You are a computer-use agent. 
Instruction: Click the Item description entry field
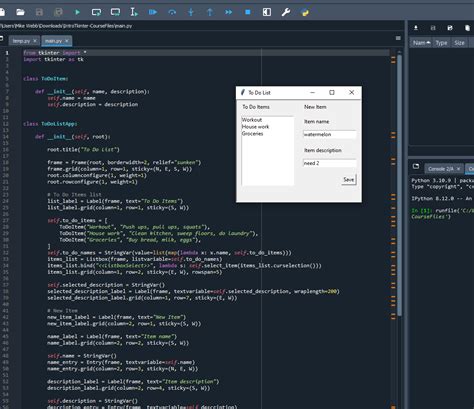[329, 163]
